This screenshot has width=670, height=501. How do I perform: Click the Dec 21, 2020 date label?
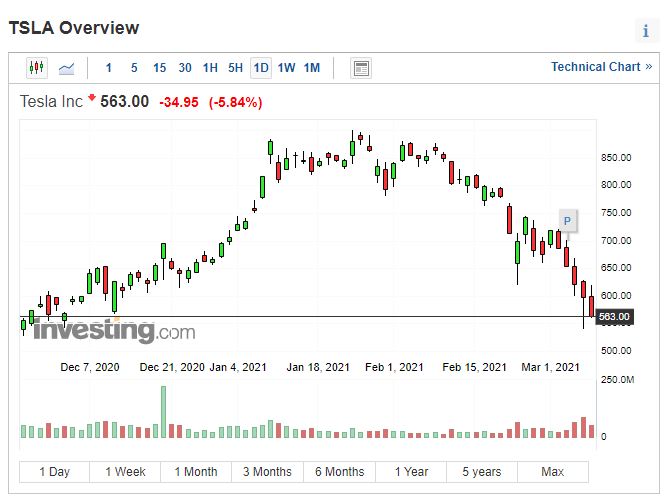pos(172,367)
